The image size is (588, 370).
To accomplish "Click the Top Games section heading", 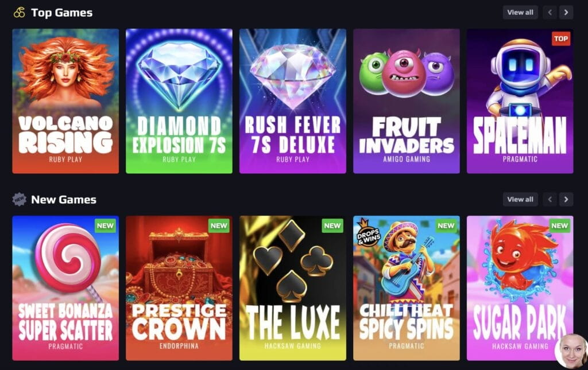I will point(62,13).
